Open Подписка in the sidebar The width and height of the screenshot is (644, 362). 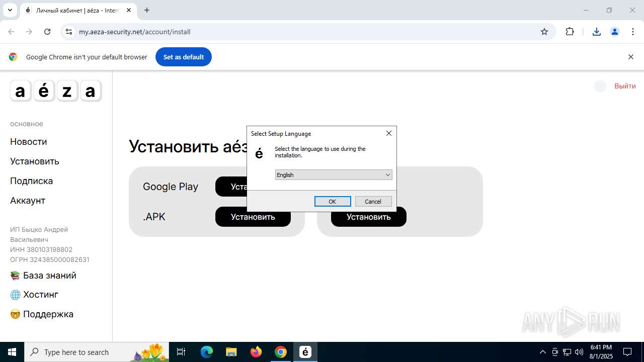tap(31, 181)
